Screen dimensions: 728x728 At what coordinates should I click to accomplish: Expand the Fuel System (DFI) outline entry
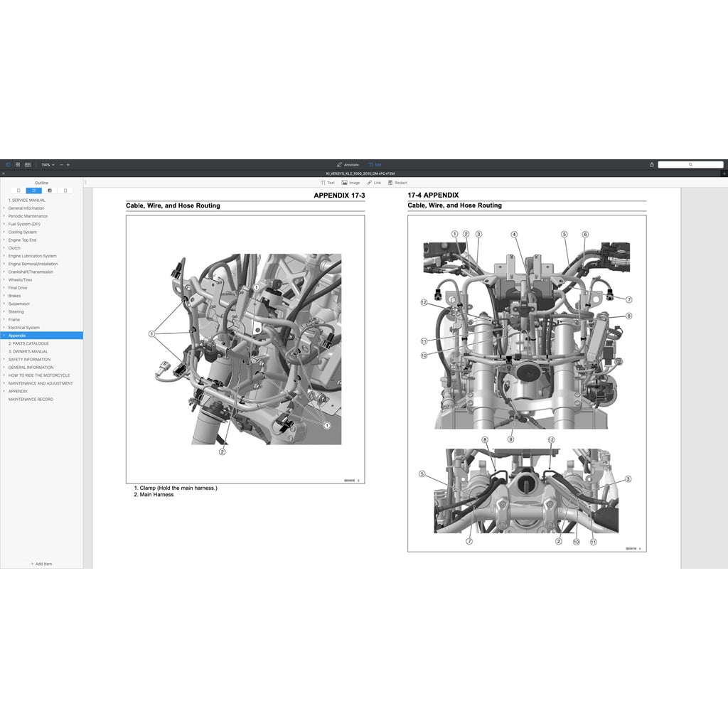point(4,224)
